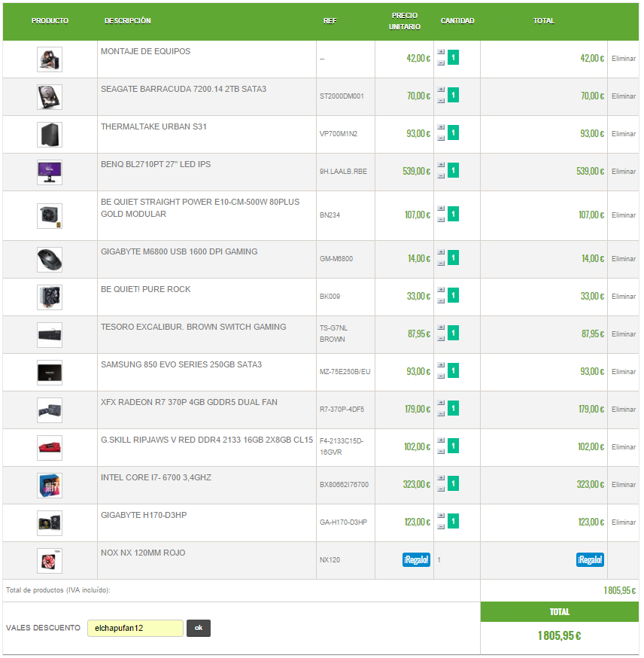Open Be Quiet Pure Rock cooler thumbnail
This screenshot has height=658, width=644.
(50, 297)
